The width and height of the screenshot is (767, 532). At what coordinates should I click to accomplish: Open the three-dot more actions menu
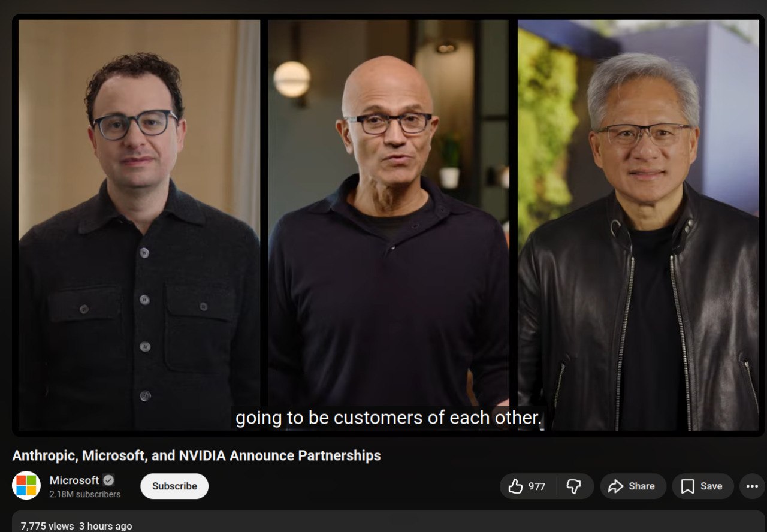tap(753, 486)
